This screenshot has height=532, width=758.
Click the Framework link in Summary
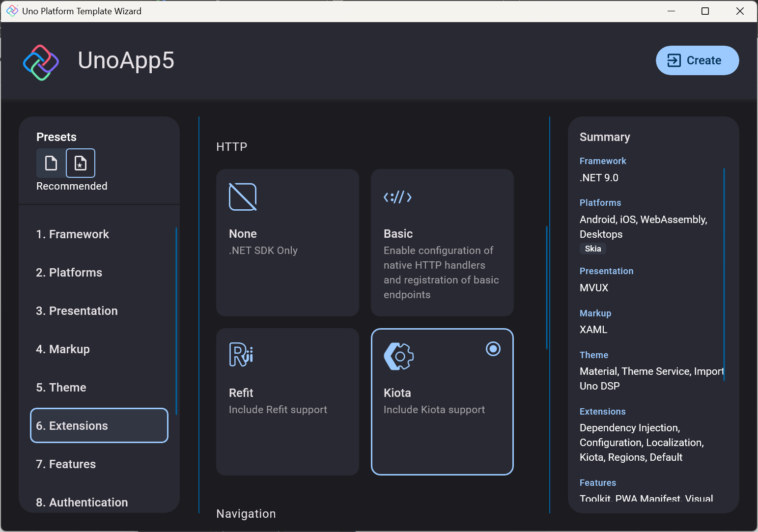point(603,161)
